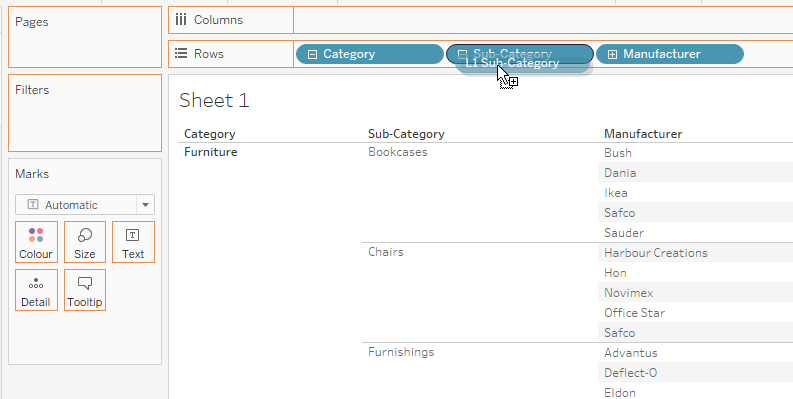793x399 pixels.
Task: Click the Sub-Category column header
Action: tap(406, 134)
